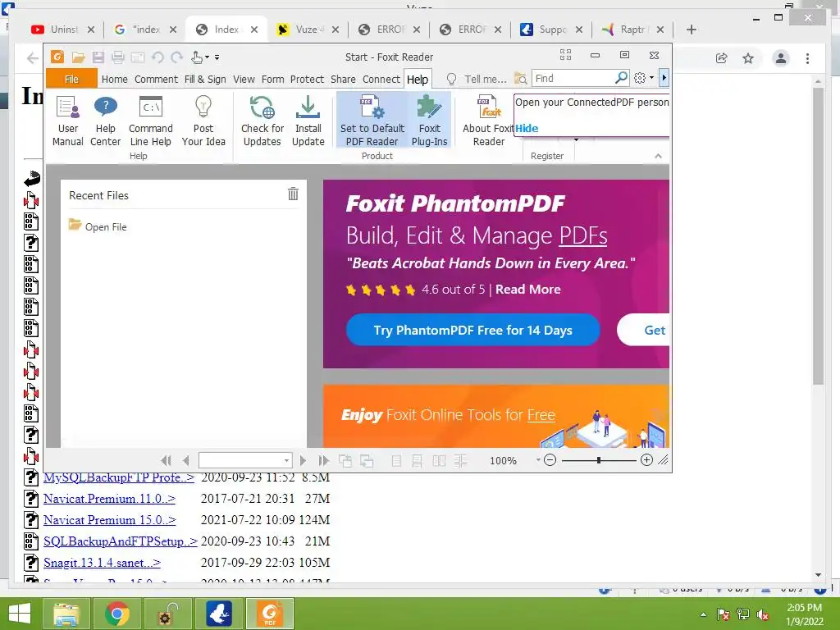The image size is (840, 630).
Task: Open the User Manual
Action: 67,121
